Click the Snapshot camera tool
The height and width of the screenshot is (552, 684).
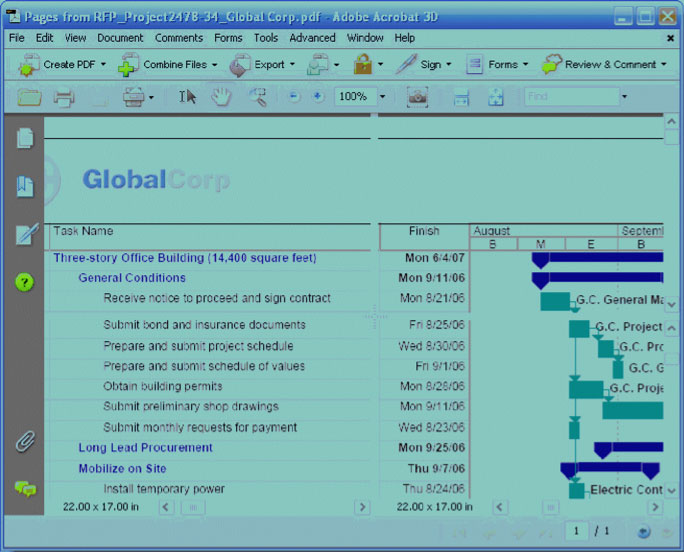[417, 97]
